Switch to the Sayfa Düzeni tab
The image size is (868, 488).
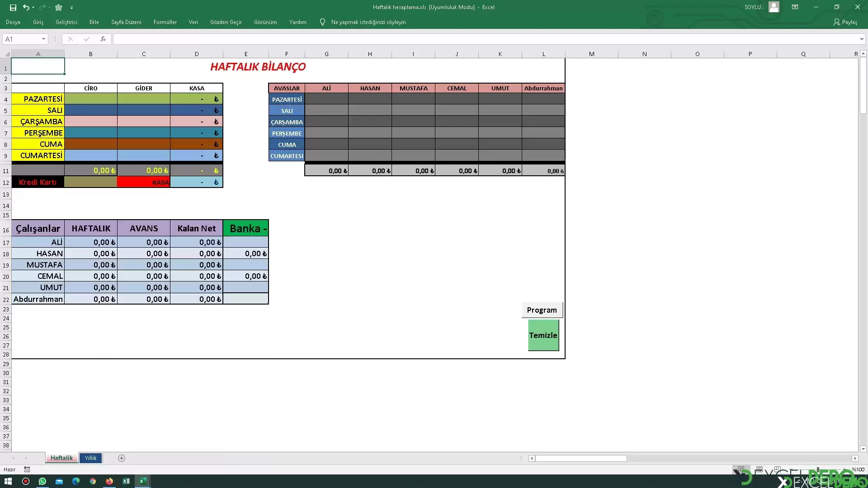tap(126, 22)
